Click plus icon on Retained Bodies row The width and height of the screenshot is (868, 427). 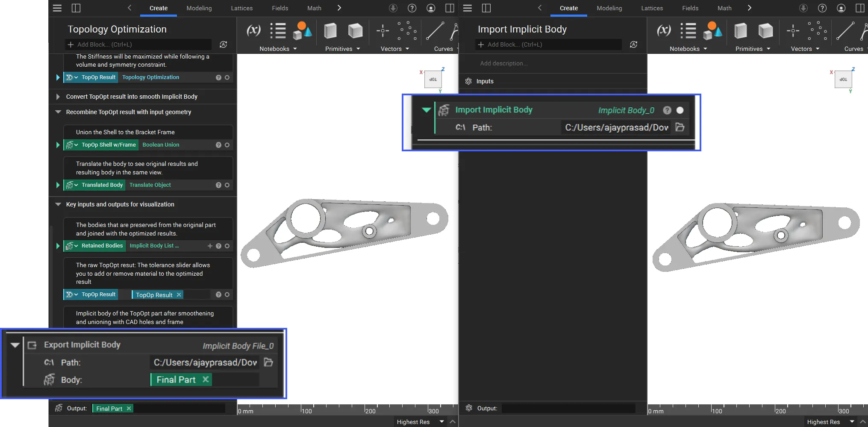pos(210,246)
